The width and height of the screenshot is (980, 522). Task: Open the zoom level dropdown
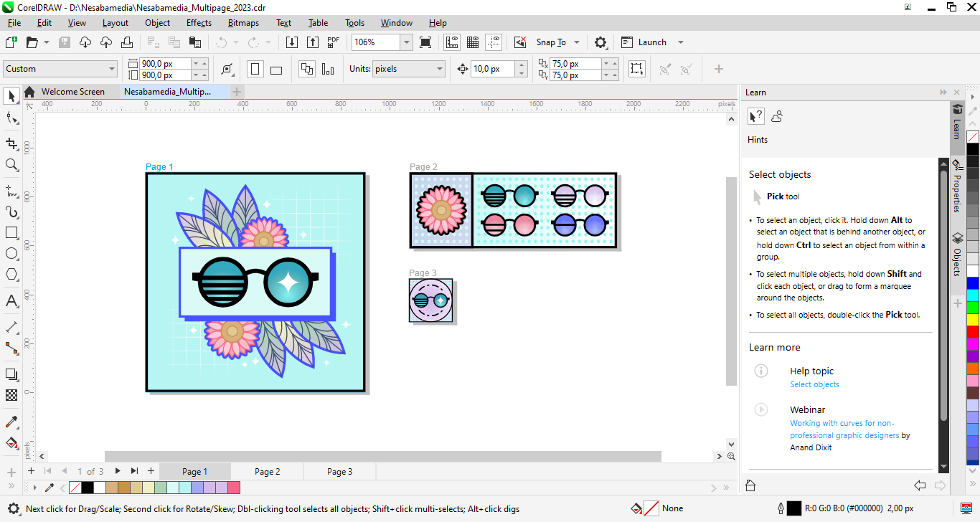click(406, 42)
